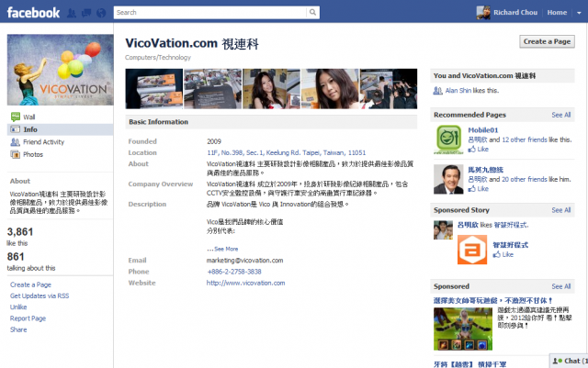
Task: Open the Wall tab
Action: (x=28, y=117)
